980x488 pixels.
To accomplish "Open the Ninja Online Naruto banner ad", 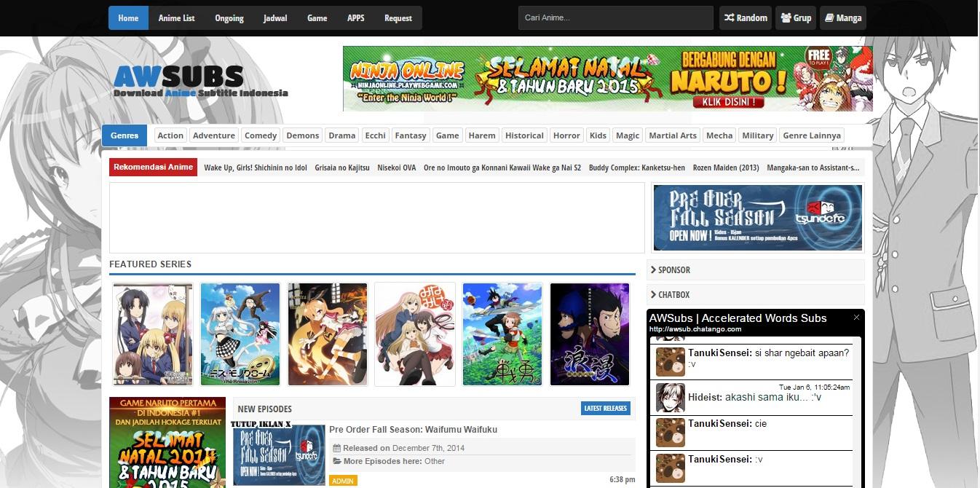I will (607, 79).
